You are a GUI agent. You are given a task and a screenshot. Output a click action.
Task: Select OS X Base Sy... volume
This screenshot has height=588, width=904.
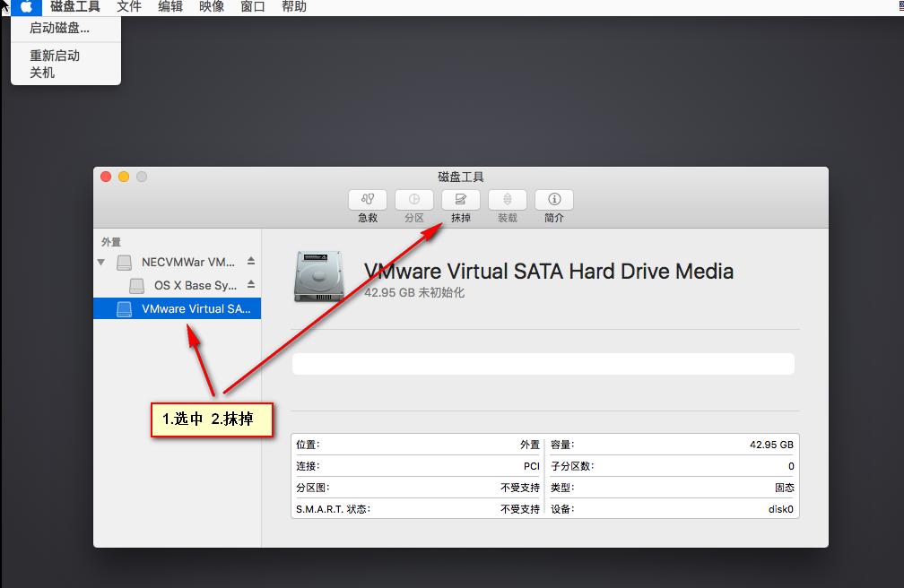177,285
